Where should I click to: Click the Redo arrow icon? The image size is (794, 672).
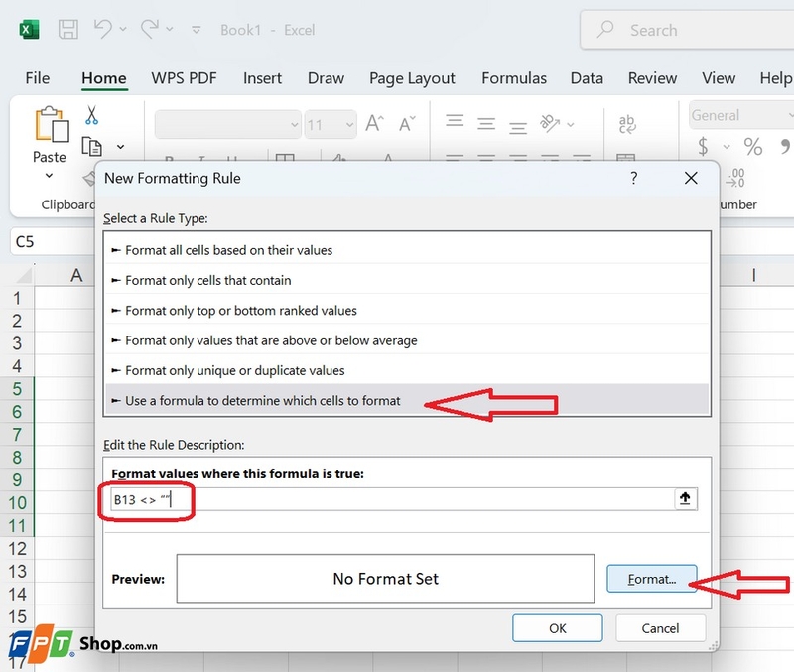tap(150, 29)
